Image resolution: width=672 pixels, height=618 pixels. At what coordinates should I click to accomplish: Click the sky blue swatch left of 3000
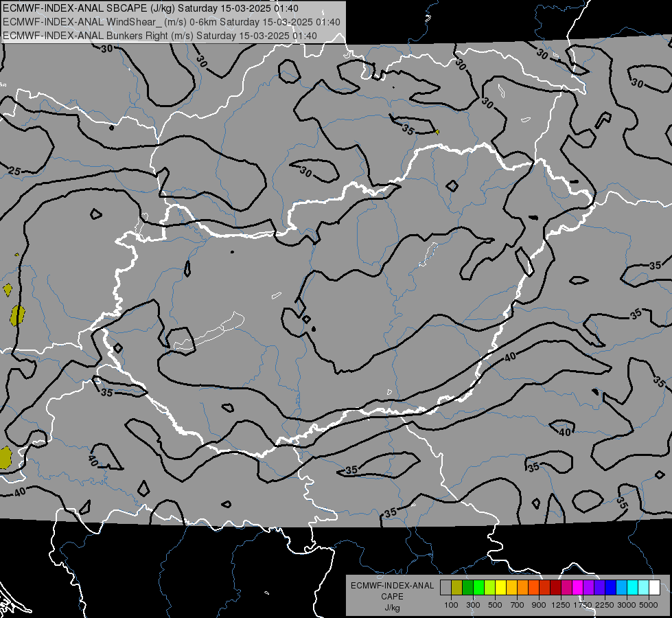point(621,587)
